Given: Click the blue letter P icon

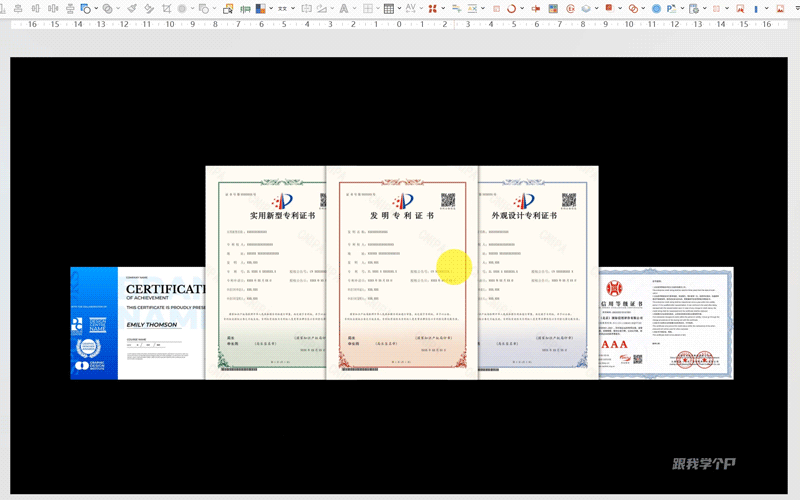Looking at the screenshot, I should 671,9.
